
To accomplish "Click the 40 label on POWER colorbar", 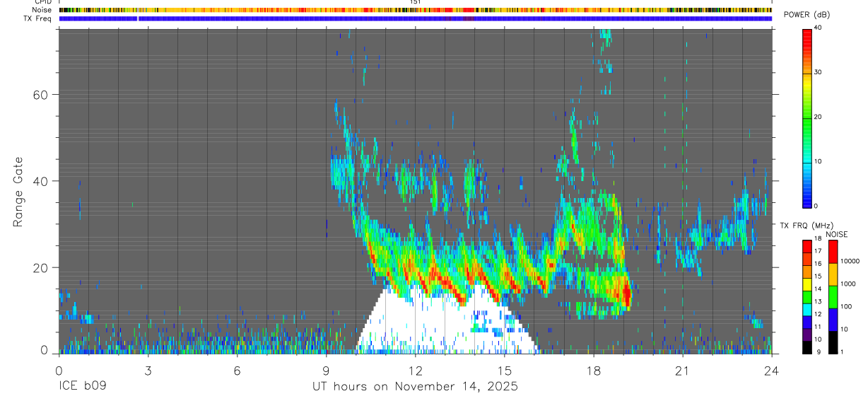I will tap(818, 28).
